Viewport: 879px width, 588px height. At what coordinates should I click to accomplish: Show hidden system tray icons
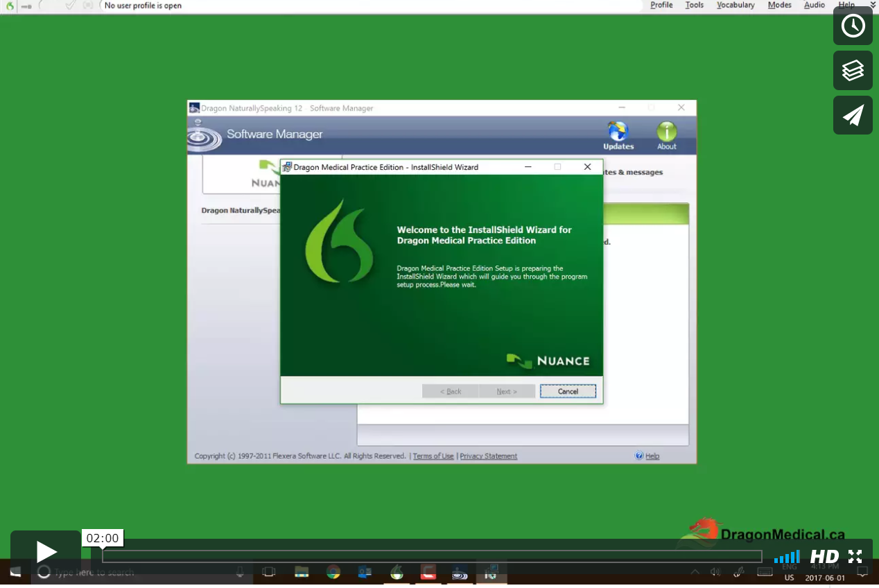click(x=695, y=572)
